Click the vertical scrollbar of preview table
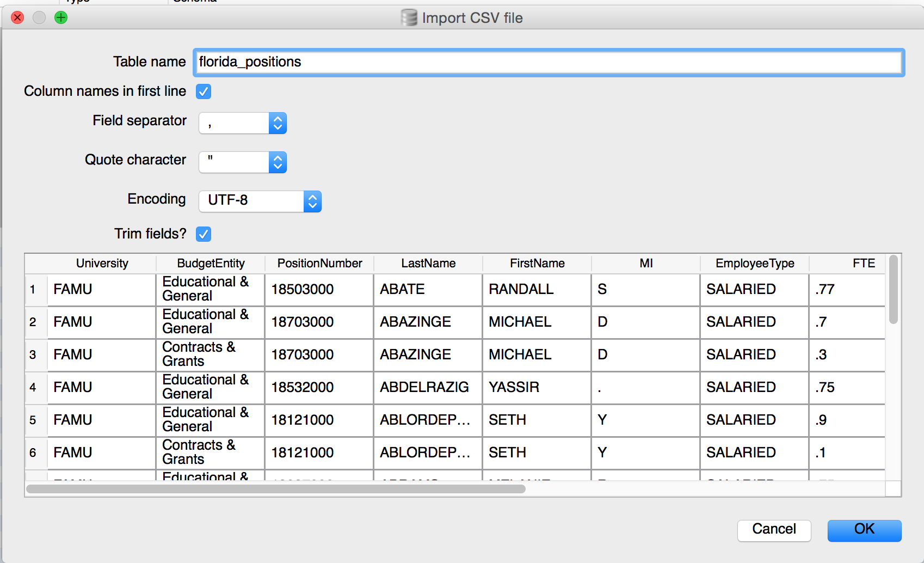 click(893, 290)
